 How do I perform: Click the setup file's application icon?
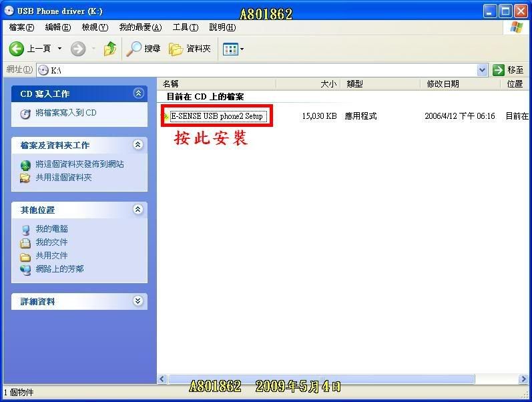click(x=166, y=116)
